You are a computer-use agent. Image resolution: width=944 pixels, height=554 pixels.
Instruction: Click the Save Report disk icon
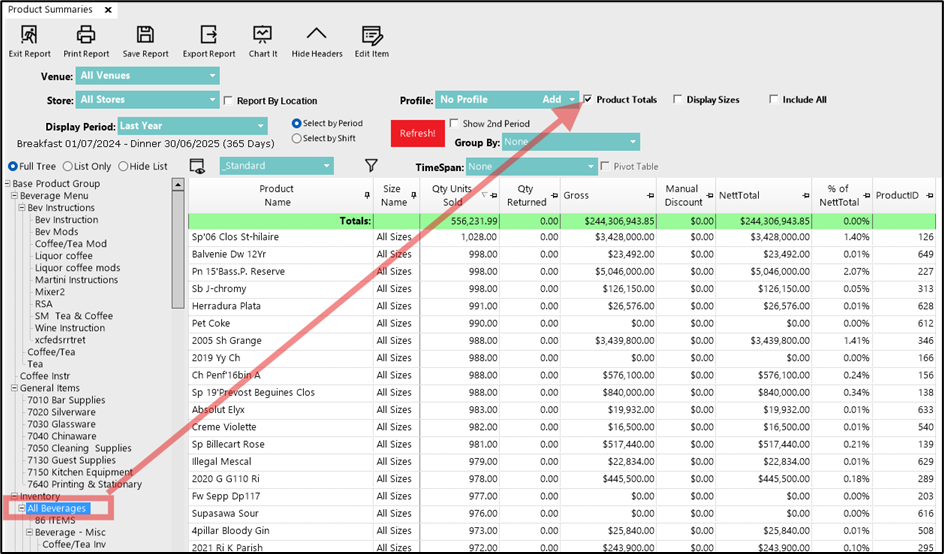click(145, 36)
